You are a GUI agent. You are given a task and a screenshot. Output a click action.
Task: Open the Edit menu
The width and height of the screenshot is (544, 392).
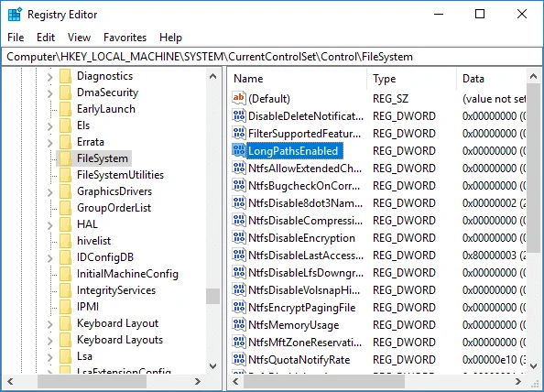click(46, 38)
